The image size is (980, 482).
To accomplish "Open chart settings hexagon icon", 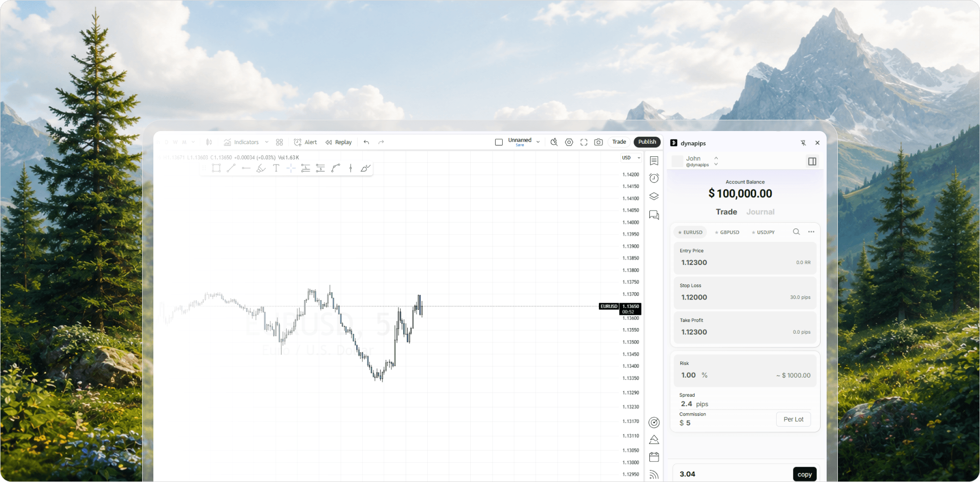I will [x=569, y=142].
